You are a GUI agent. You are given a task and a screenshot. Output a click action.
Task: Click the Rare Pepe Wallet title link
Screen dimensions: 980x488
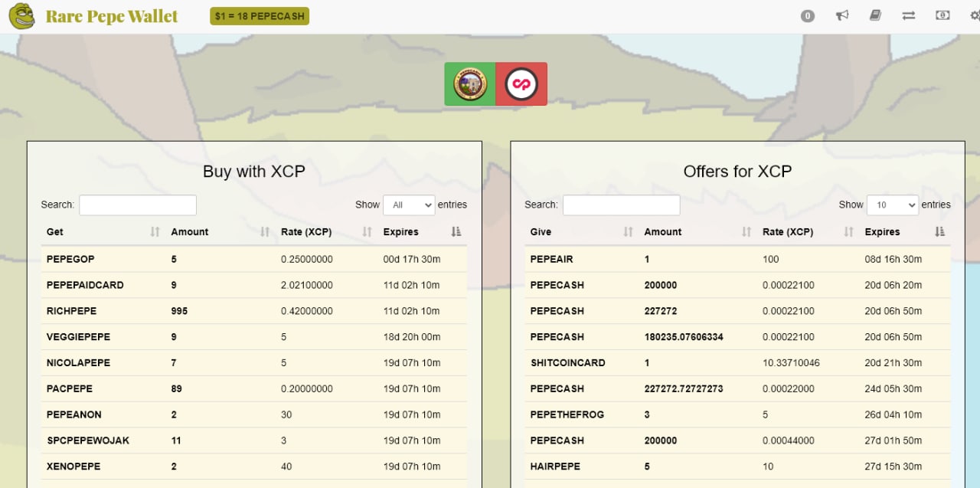[x=112, y=16]
